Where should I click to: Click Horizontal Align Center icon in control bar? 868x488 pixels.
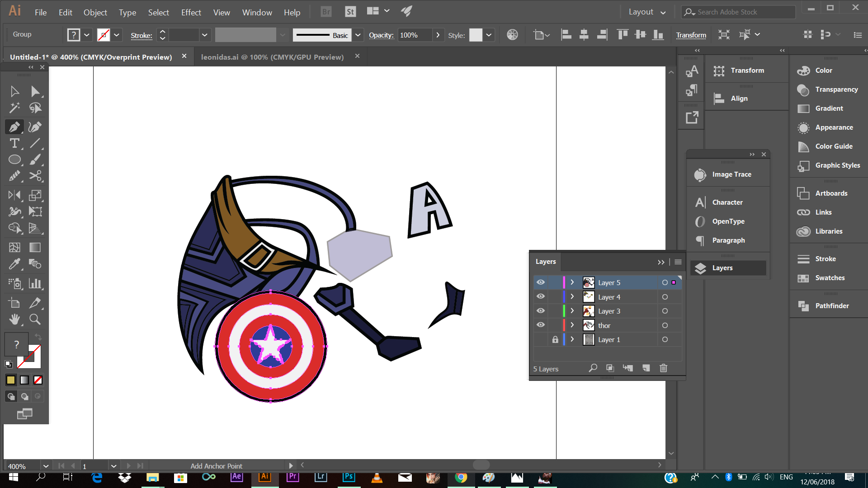pos(584,35)
